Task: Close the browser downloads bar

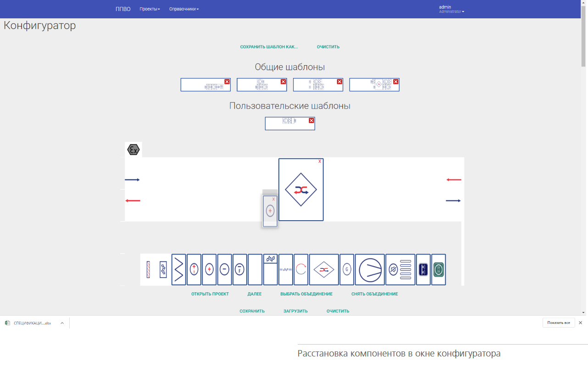Action: point(581,323)
